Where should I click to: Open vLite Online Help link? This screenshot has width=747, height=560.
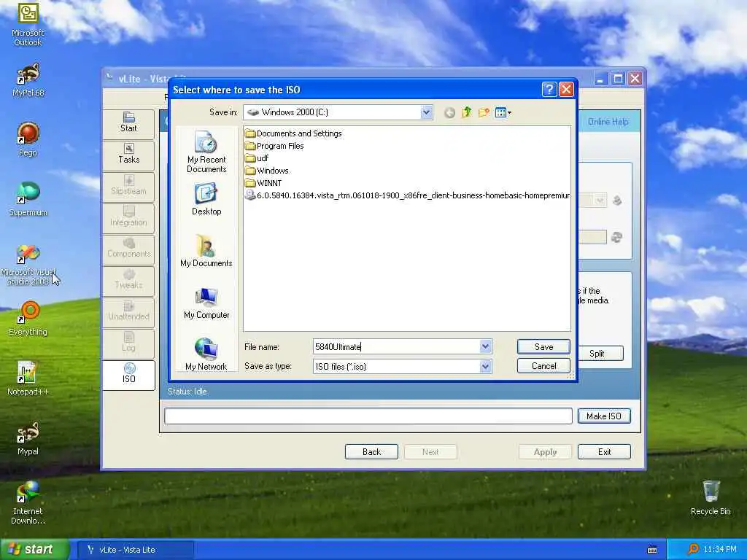(608, 122)
